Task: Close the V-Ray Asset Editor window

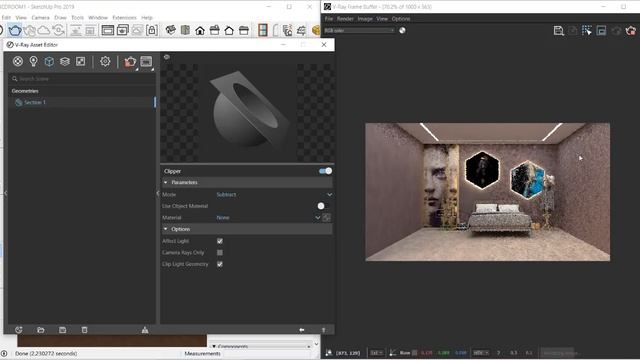Action: coord(324,44)
